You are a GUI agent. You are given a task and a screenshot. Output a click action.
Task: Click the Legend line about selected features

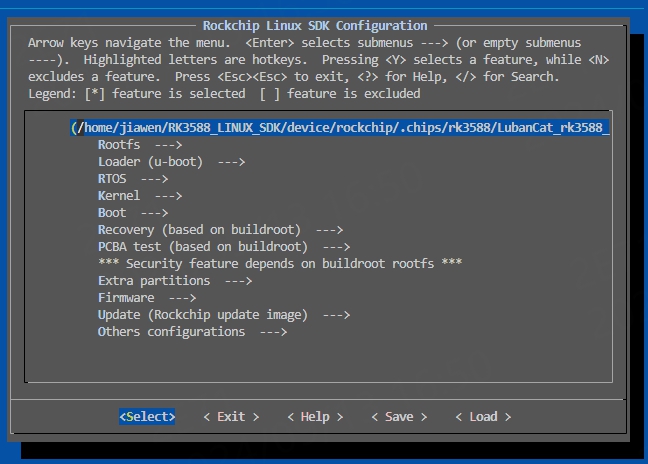pyautogui.click(x=224, y=94)
